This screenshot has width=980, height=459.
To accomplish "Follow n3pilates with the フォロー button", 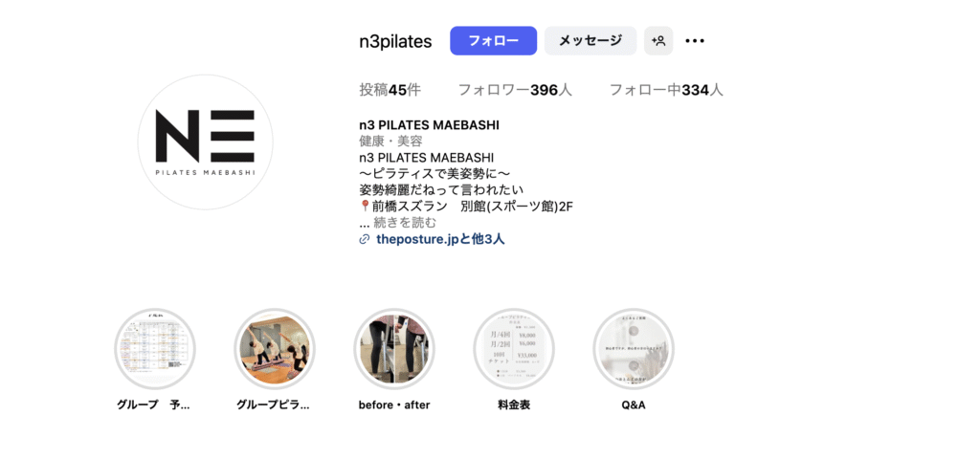I will pos(493,40).
